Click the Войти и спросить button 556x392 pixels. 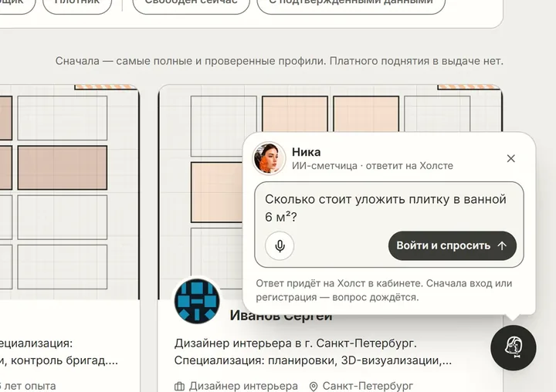(452, 245)
